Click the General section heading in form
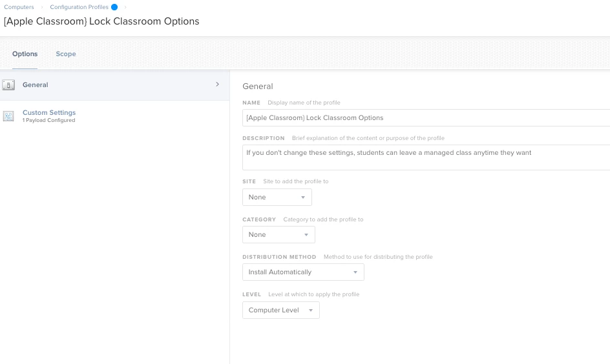 click(258, 86)
